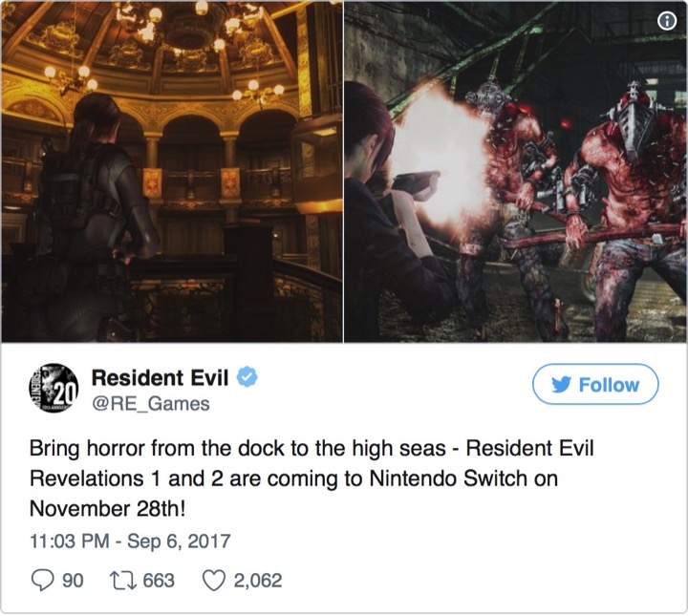Click the 'Bring horror from the dock' line

pos(312,449)
